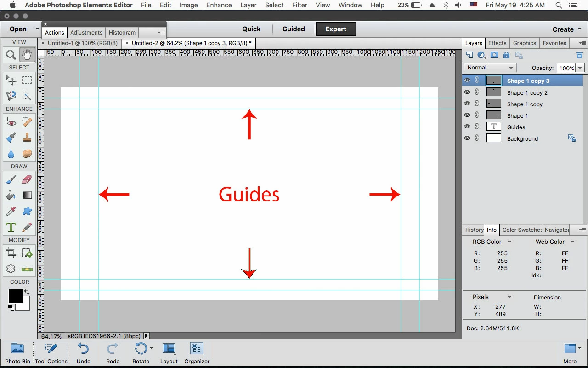Screen dimensions: 588x368
Task: Open the Filter menu
Action: click(300, 5)
